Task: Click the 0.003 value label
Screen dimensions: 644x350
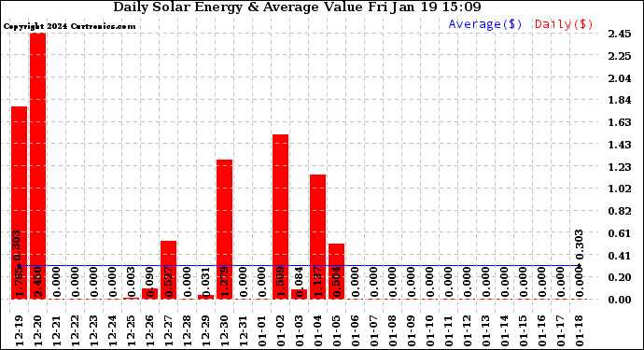Action: click(x=131, y=282)
